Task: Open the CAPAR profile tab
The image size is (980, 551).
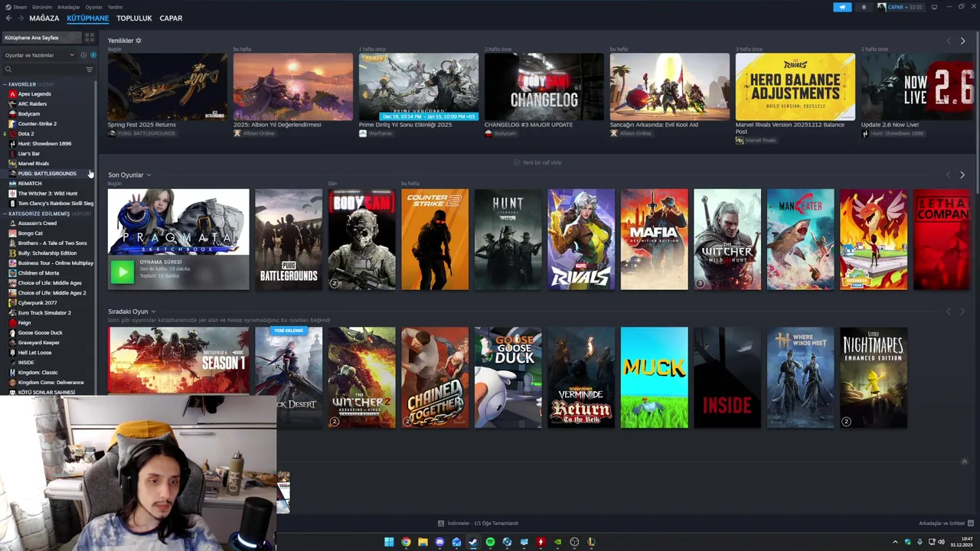Action: (171, 18)
